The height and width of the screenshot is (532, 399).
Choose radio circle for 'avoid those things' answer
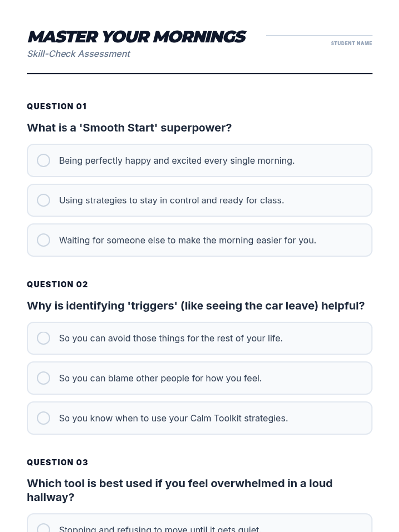(43, 338)
